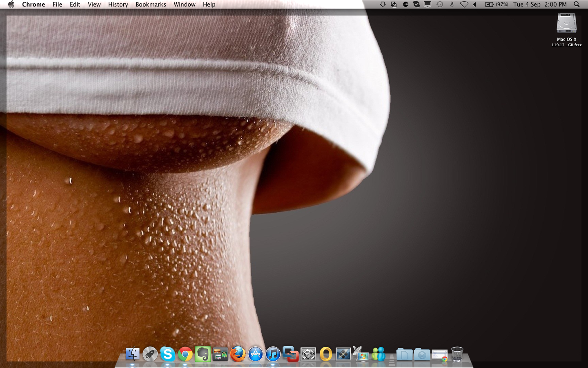Open the View menu
The height and width of the screenshot is (368, 588).
(94, 4)
